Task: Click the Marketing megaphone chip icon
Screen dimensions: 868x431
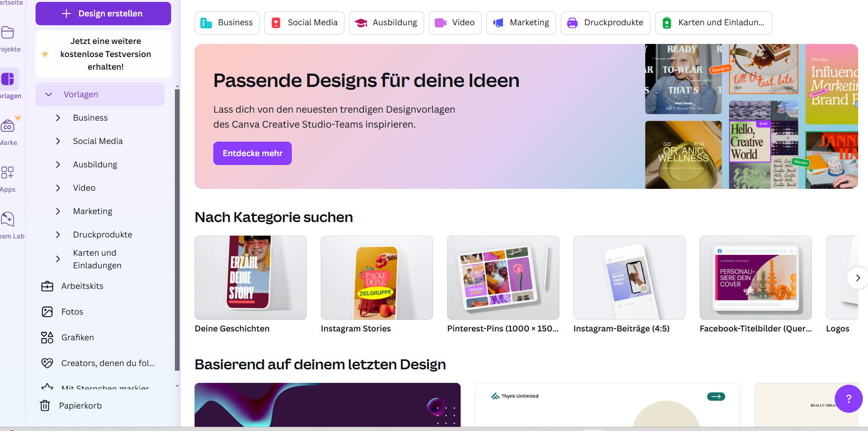Action: [498, 23]
